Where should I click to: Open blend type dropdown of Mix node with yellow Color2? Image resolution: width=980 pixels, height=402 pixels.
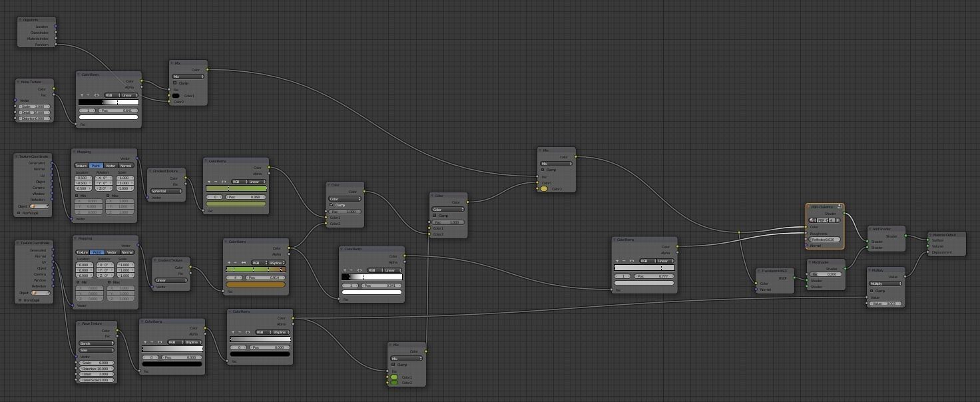[x=556, y=163]
